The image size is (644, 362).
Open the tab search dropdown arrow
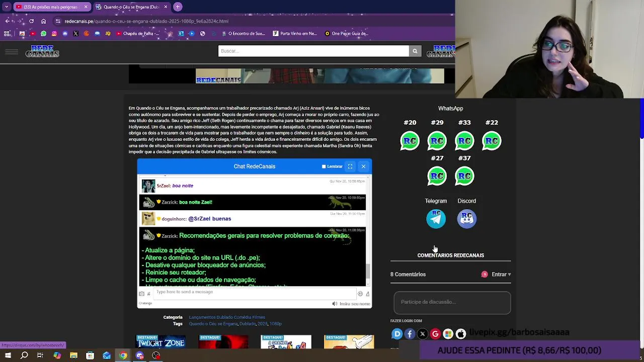tap(7, 7)
